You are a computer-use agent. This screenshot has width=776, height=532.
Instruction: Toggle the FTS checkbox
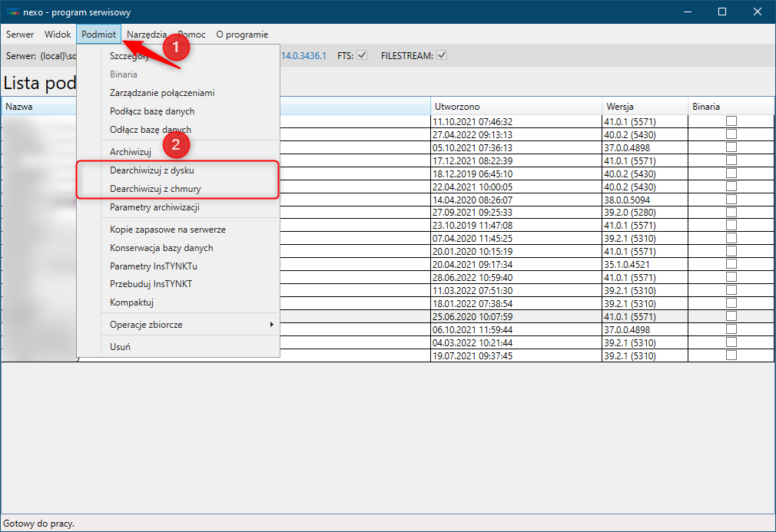point(362,56)
